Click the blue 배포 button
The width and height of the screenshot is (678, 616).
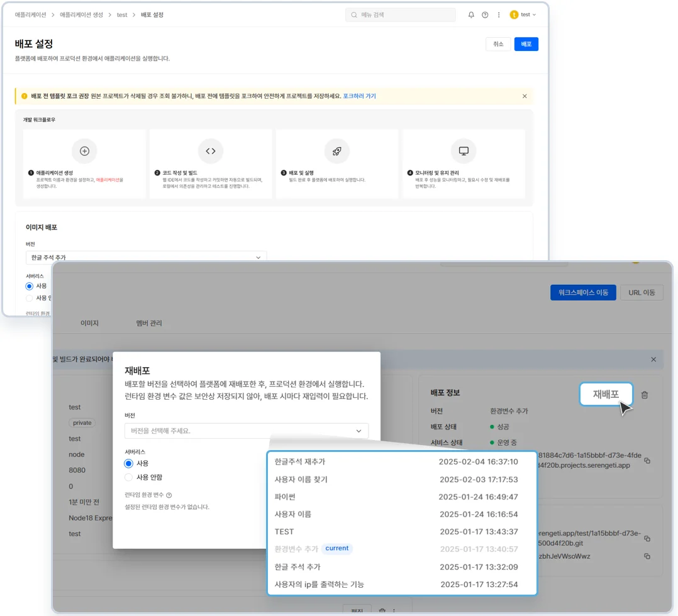click(526, 44)
